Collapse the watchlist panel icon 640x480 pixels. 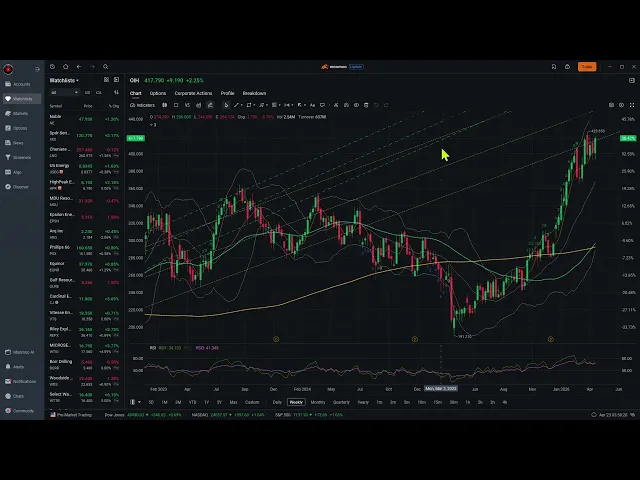click(117, 80)
